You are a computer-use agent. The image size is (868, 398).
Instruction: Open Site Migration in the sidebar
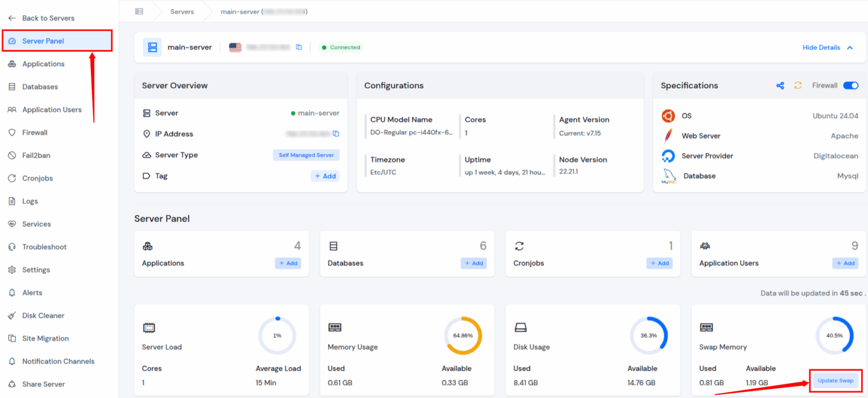(45, 338)
